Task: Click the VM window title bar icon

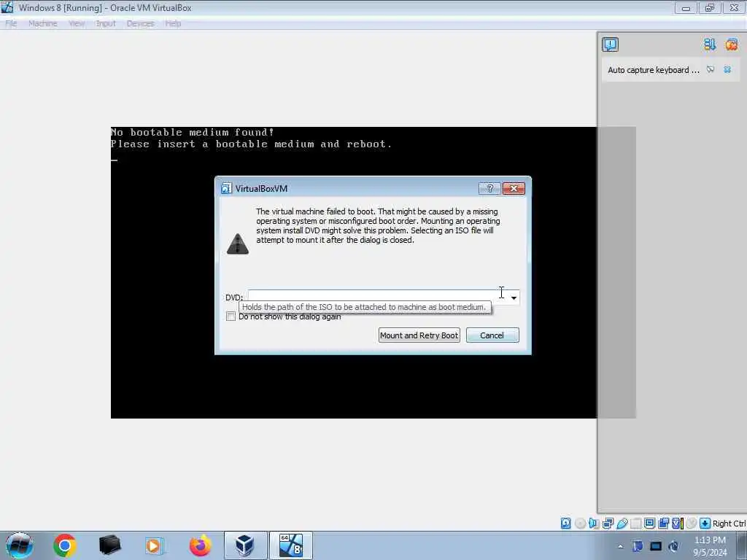Action: click(x=7, y=7)
